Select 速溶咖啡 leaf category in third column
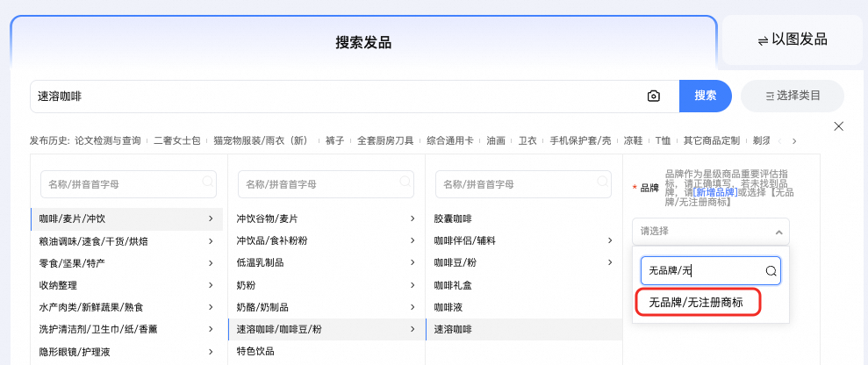 [524, 329]
